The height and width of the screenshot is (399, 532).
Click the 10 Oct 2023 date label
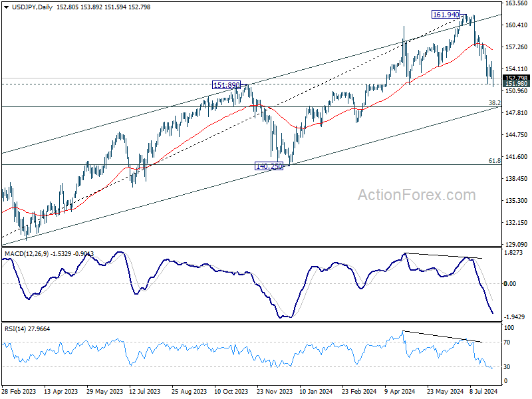pos(231,391)
